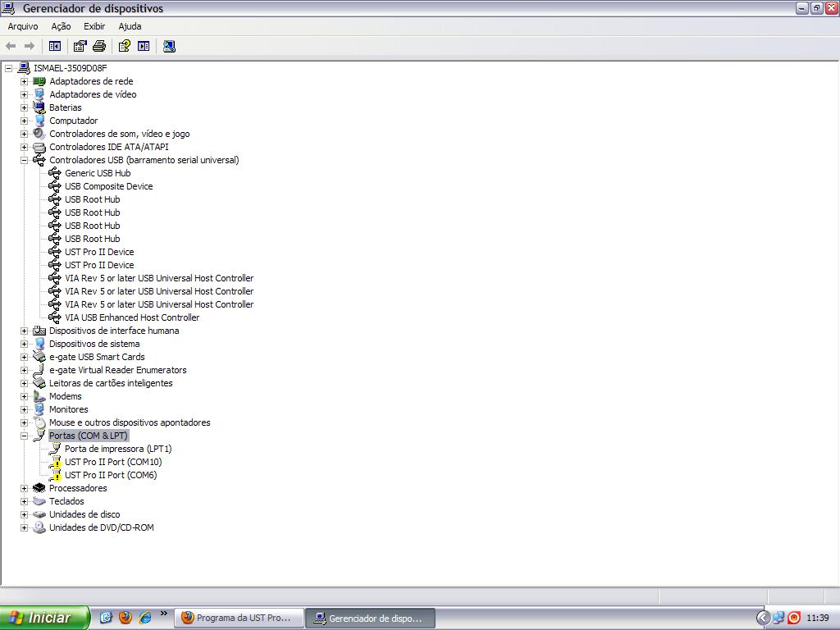Select the Teclados keyboard icon
The image size is (840, 630).
click(x=39, y=501)
